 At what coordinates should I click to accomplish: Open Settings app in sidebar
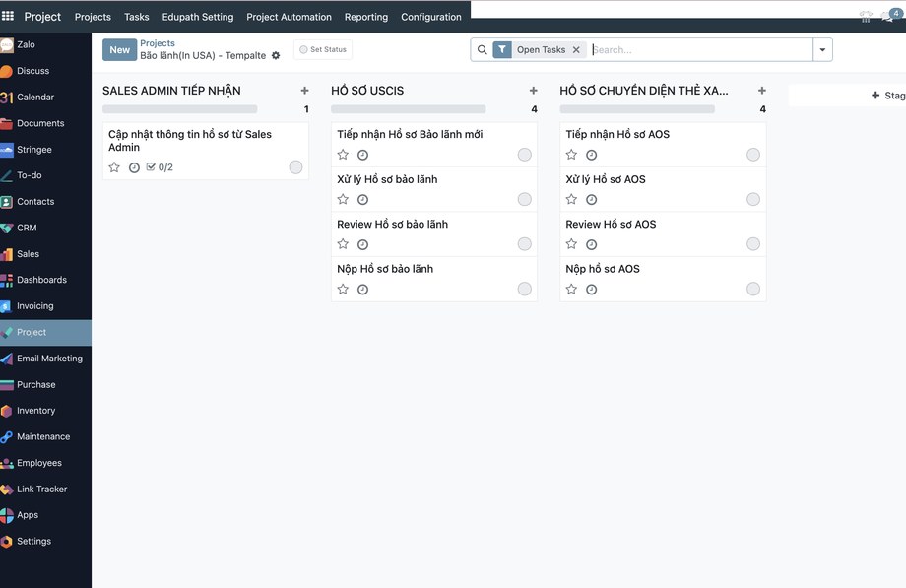click(x=45, y=541)
